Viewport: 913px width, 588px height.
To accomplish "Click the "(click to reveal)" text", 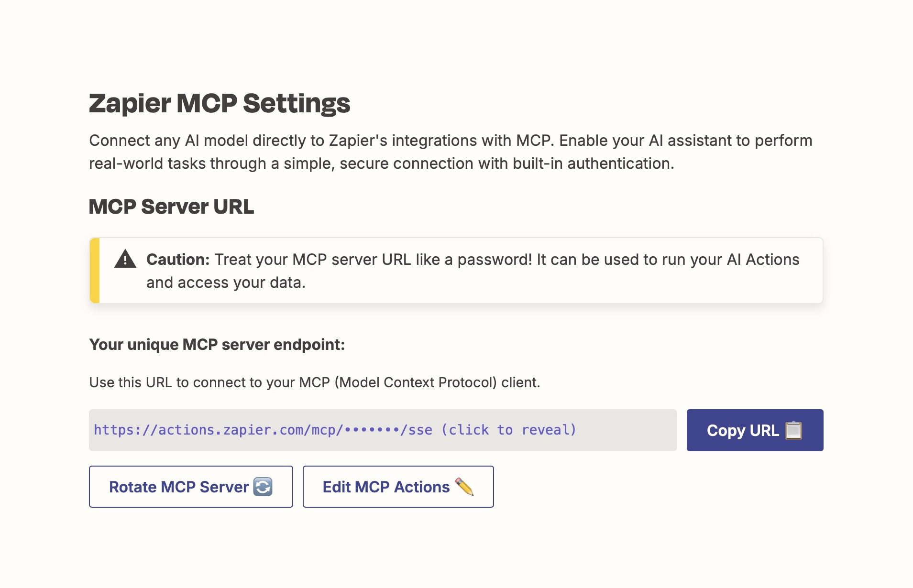I will [508, 430].
